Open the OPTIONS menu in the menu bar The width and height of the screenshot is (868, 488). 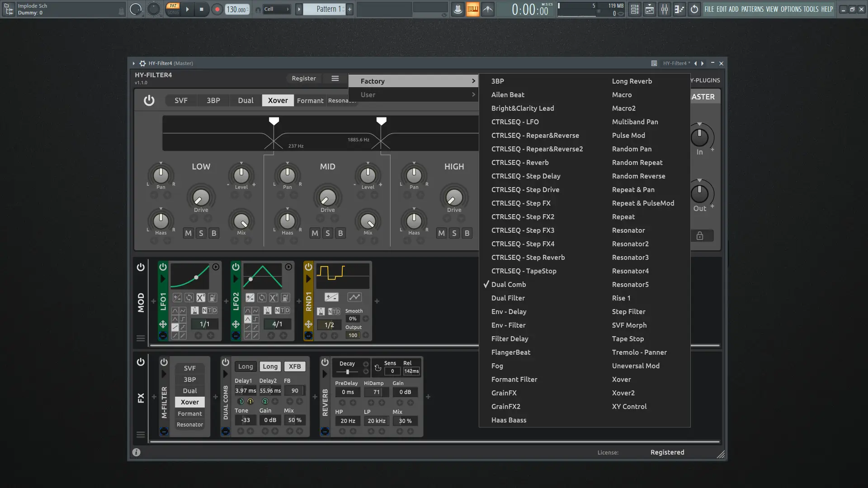click(792, 9)
